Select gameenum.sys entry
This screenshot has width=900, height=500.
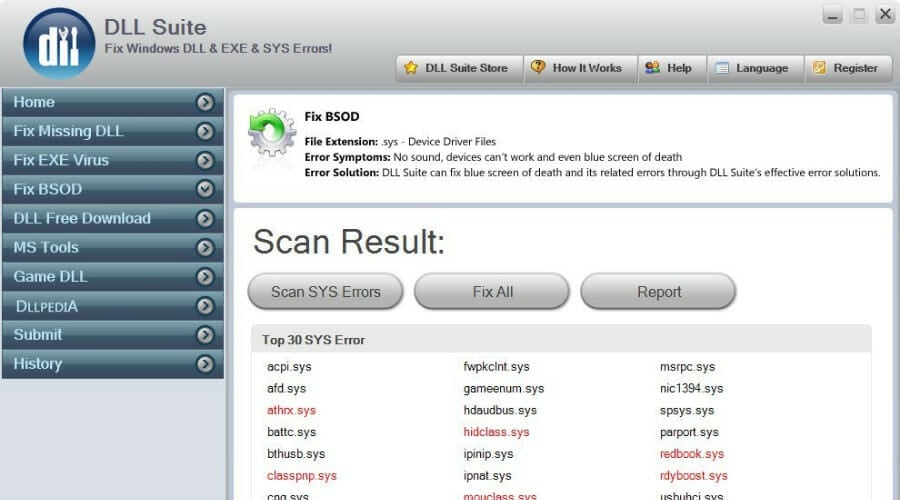(503, 389)
